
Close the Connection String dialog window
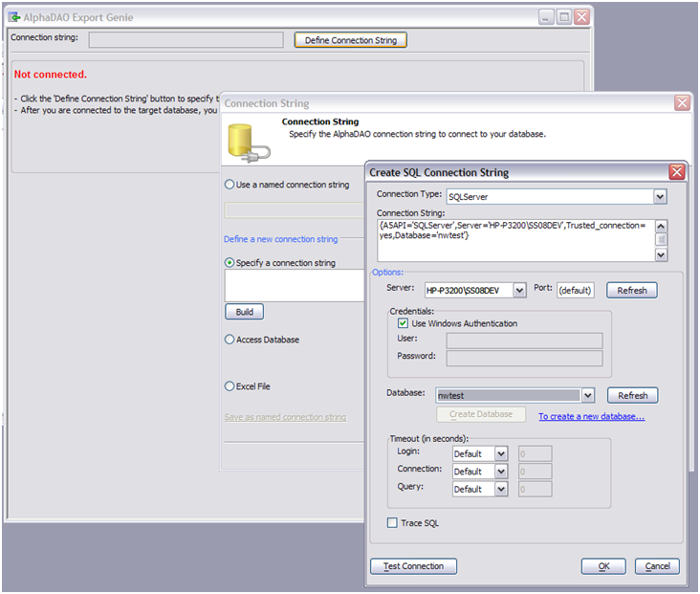click(682, 103)
